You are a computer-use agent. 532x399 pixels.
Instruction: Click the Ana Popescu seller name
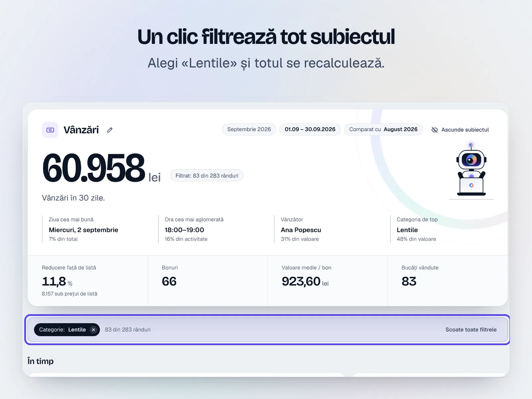(301, 230)
